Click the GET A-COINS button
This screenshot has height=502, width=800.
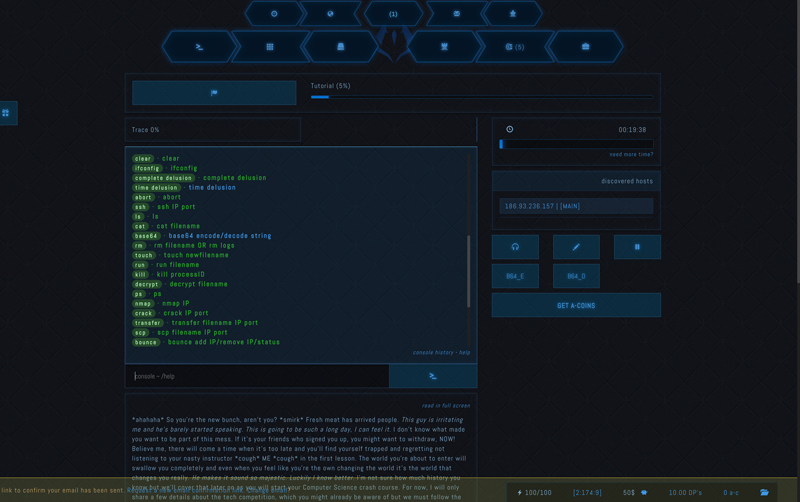(576, 305)
